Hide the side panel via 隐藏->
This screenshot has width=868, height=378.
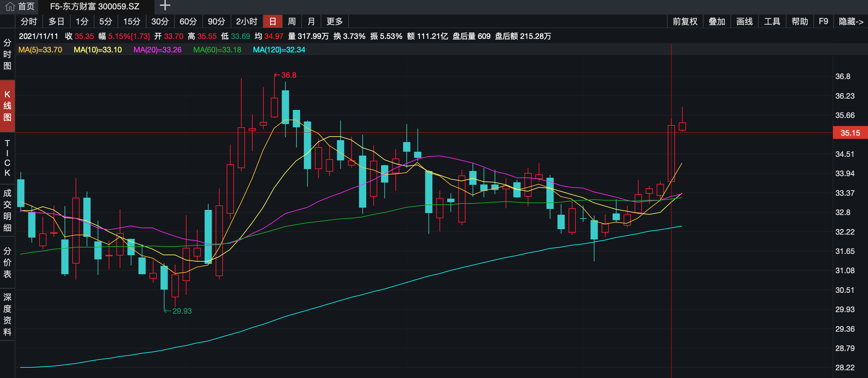(850, 22)
